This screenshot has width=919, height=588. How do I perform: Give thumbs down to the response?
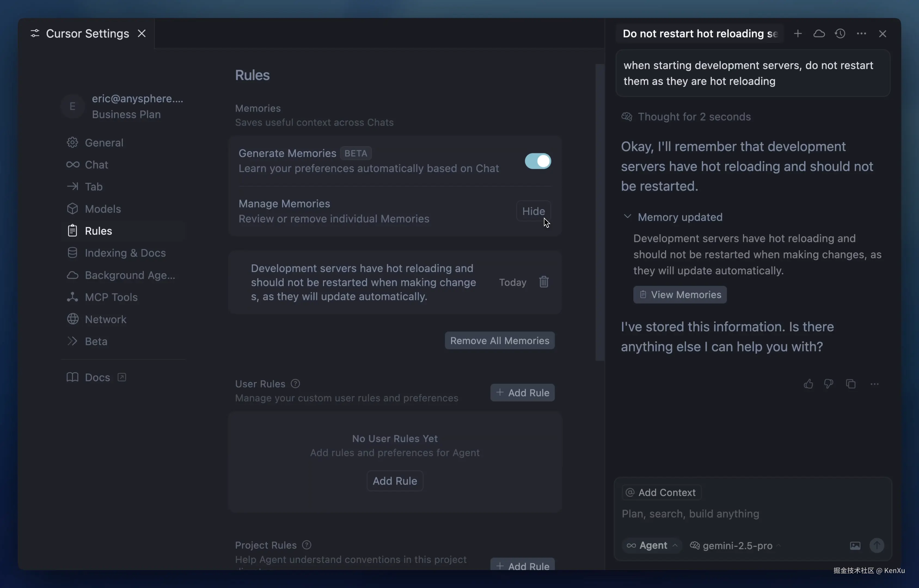point(828,384)
